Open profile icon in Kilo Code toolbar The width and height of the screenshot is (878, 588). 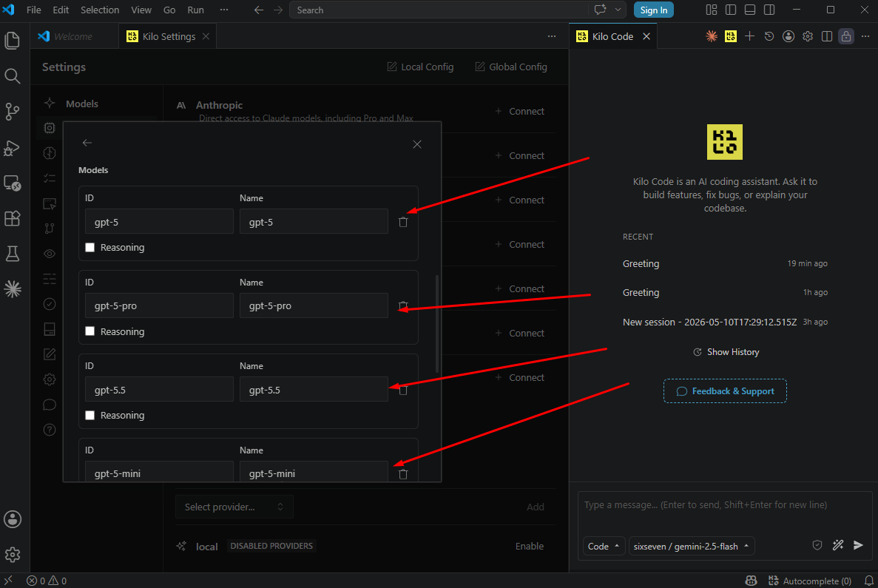point(788,36)
